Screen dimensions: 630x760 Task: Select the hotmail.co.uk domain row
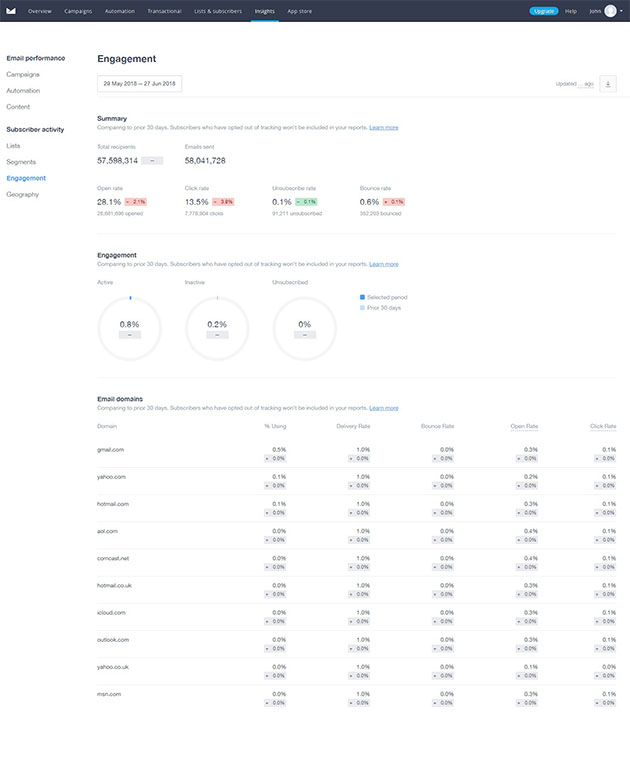click(357, 590)
